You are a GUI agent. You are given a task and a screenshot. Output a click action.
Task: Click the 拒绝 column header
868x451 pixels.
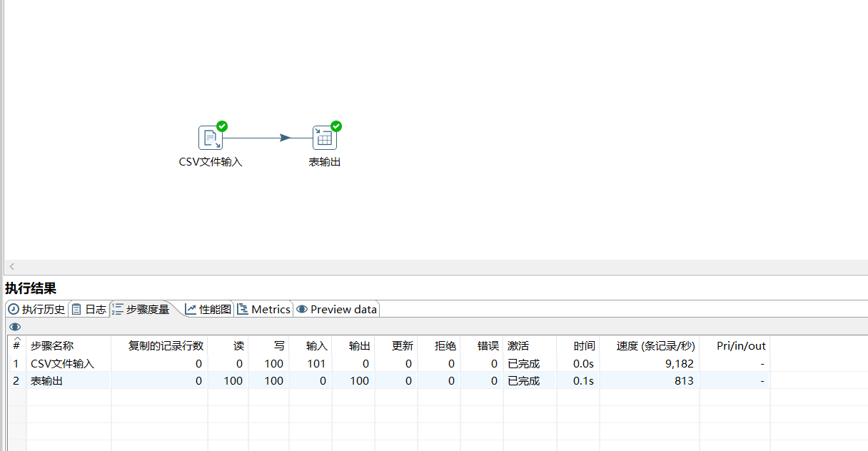point(439,345)
